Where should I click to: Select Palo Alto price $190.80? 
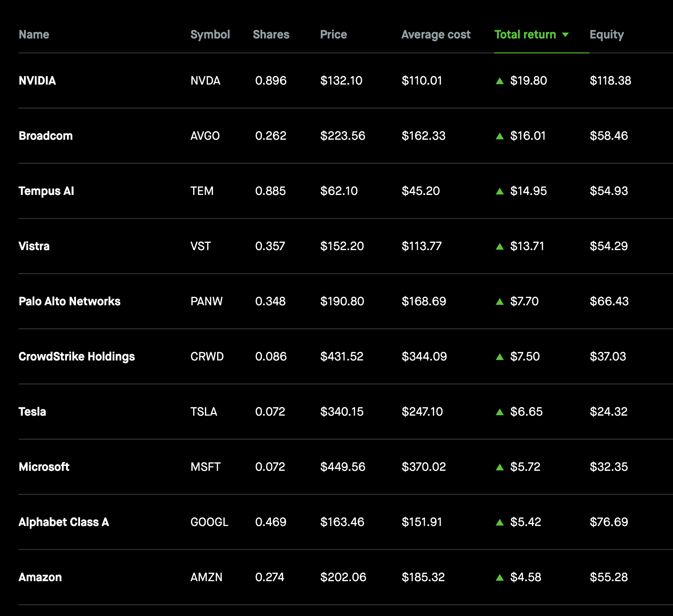(342, 301)
